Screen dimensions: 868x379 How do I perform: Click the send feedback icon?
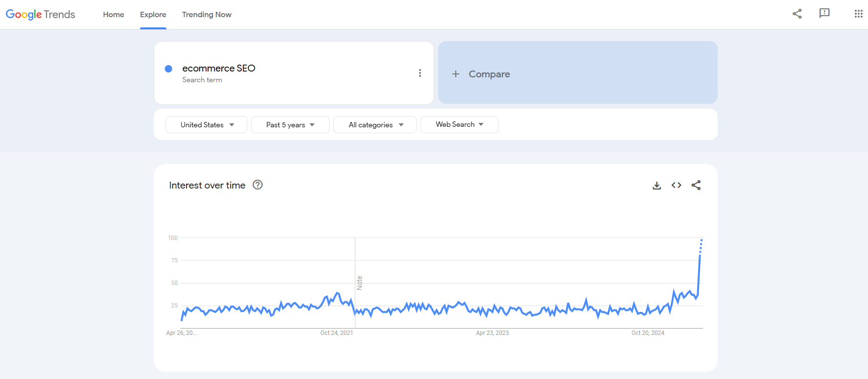(824, 13)
